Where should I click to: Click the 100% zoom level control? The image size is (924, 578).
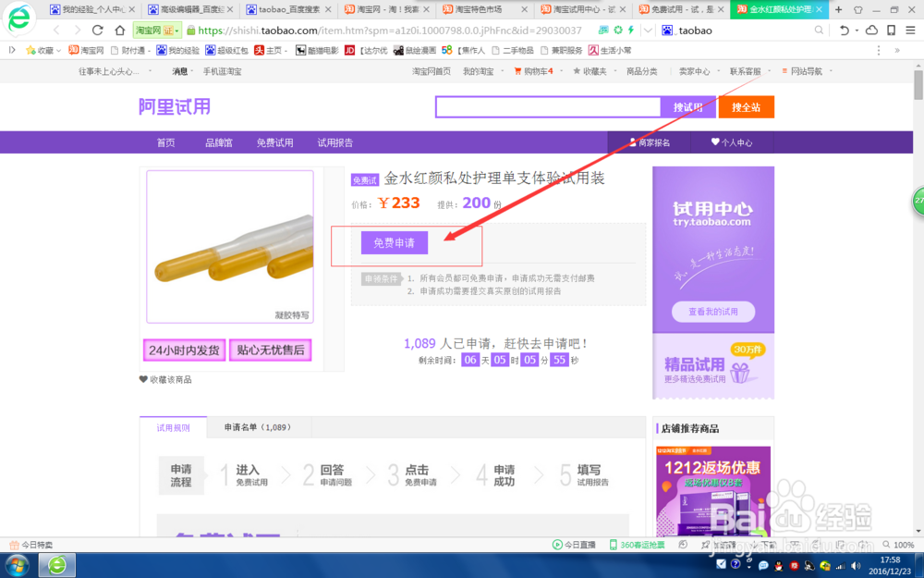[899, 545]
